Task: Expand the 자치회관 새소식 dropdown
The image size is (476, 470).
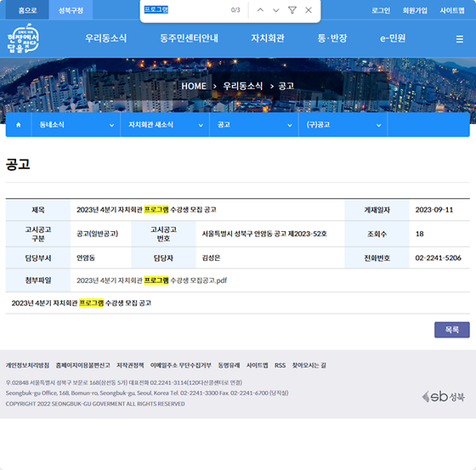Action: point(165,125)
